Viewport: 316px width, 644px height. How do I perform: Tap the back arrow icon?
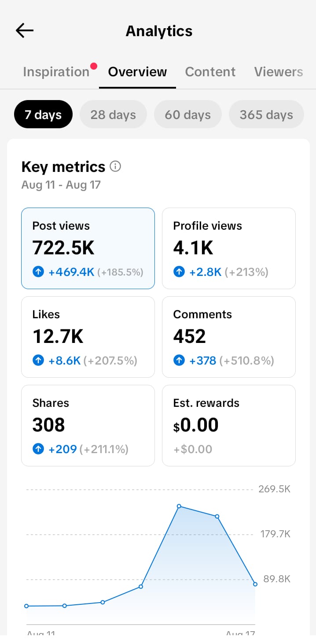(24, 30)
